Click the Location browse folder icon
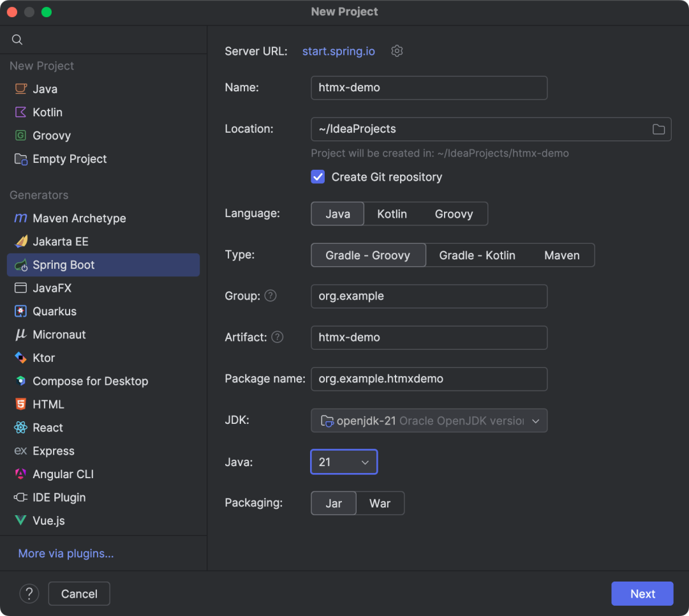The width and height of the screenshot is (689, 616). point(658,130)
